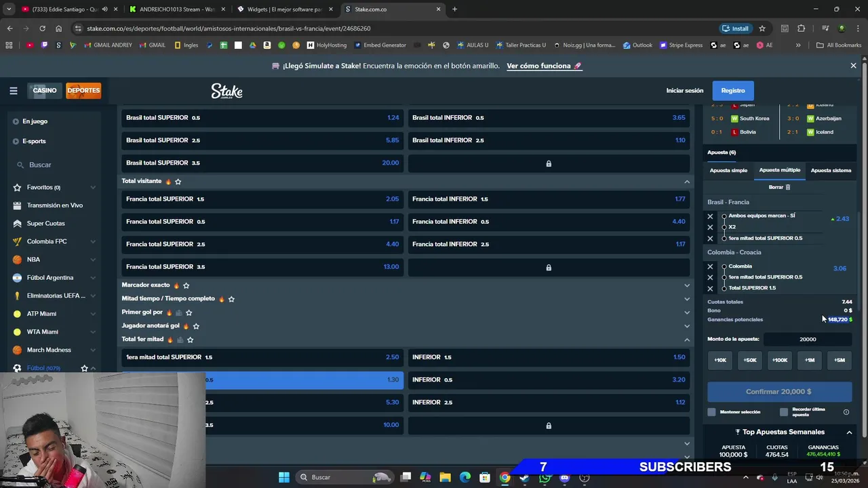Select NBA basketball icon
The image size is (868, 488).
[x=17, y=260]
